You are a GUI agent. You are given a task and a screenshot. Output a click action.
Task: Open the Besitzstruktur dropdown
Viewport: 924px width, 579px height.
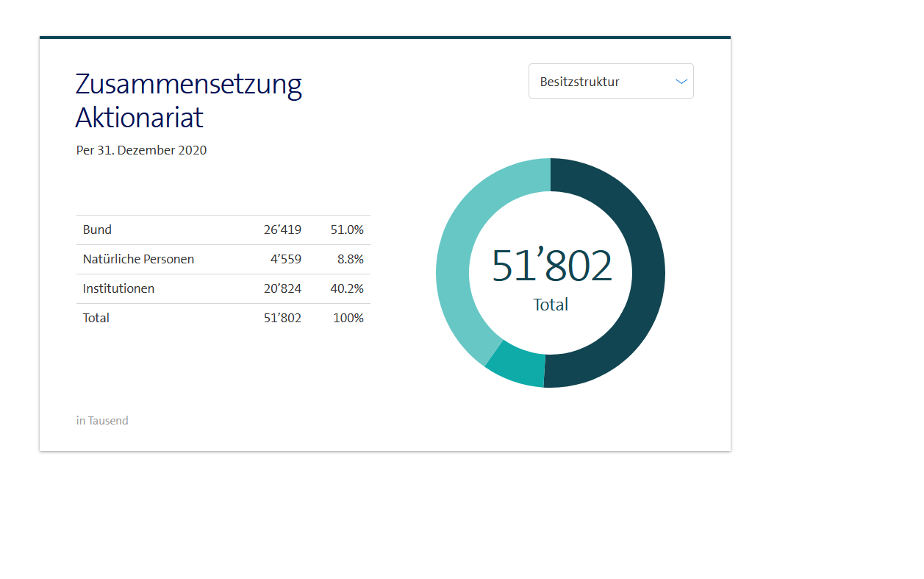(610, 81)
